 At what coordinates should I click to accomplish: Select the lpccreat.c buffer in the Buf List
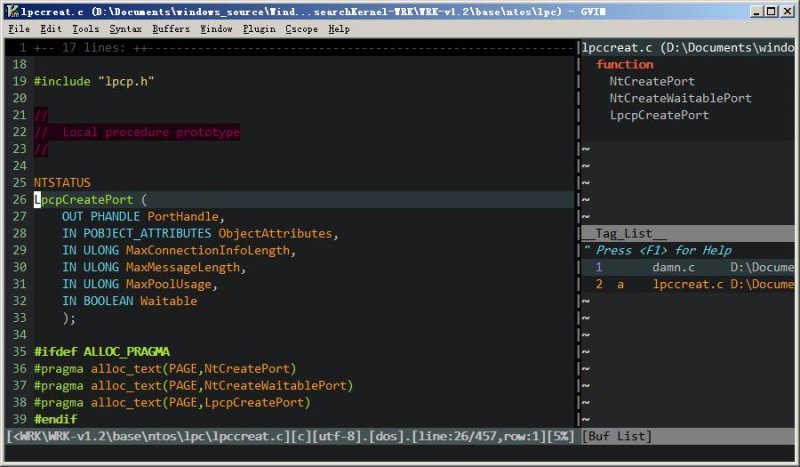(x=688, y=284)
